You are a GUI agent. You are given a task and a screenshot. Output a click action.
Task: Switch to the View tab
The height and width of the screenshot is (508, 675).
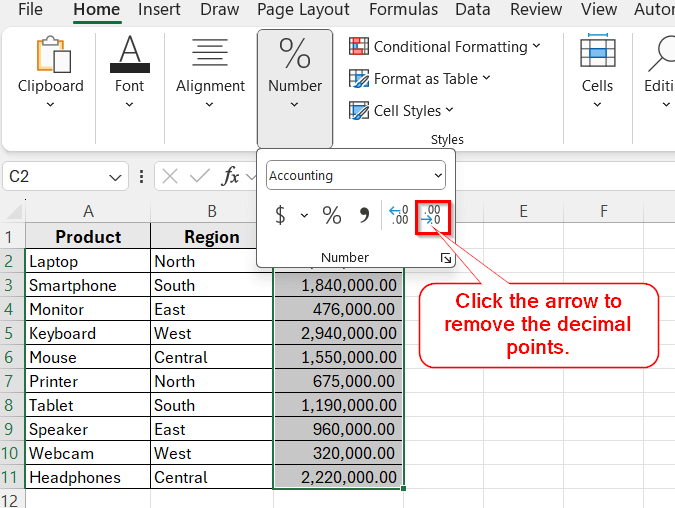[x=599, y=9]
